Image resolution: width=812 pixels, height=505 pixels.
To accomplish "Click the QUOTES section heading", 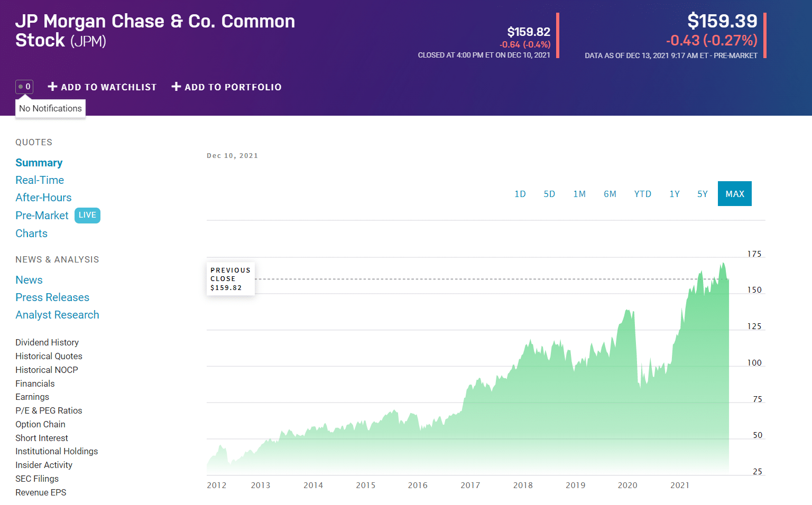I will coord(34,142).
